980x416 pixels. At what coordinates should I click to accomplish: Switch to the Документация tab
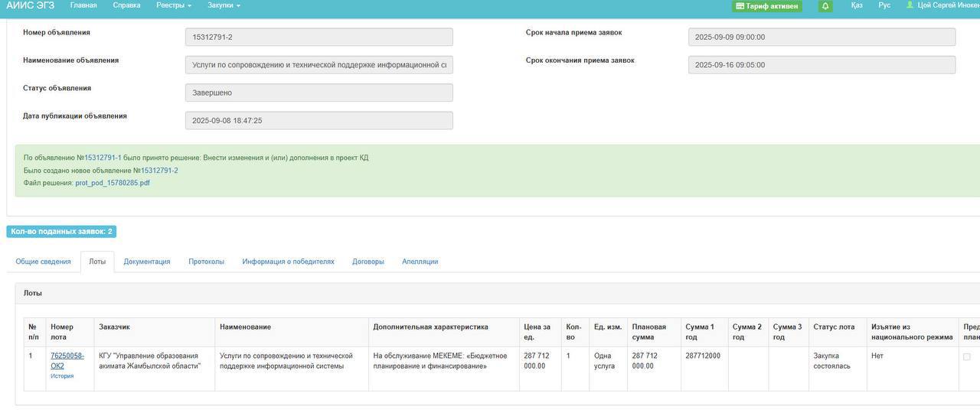(147, 262)
